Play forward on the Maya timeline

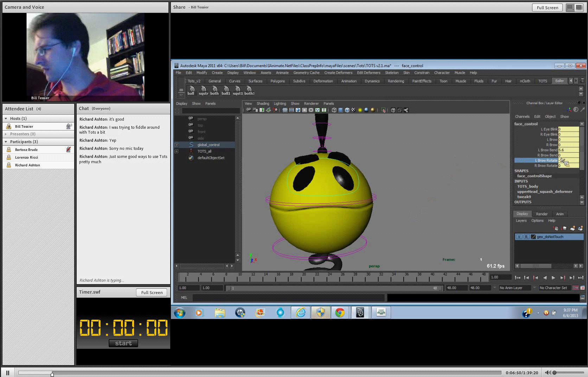[554, 278]
